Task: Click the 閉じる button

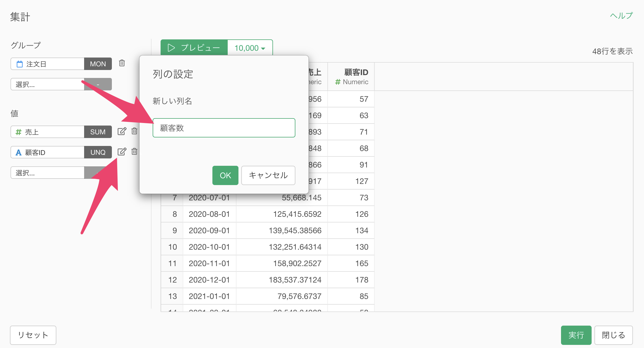Action: pyautogui.click(x=613, y=335)
